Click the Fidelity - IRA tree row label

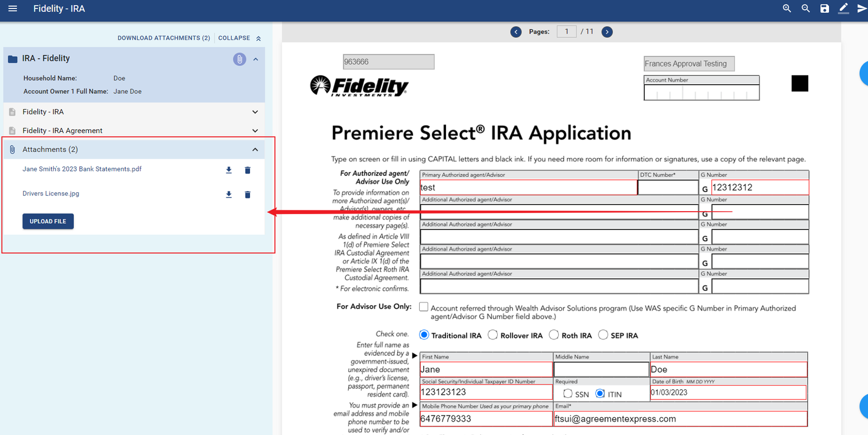[43, 112]
